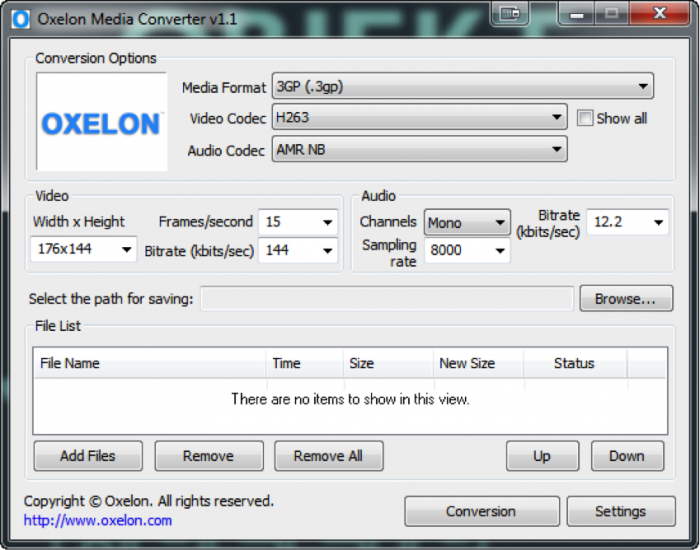
Task: Click the compact mode icon in title bar
Action: pyautogui.click(x=510, y=14)
